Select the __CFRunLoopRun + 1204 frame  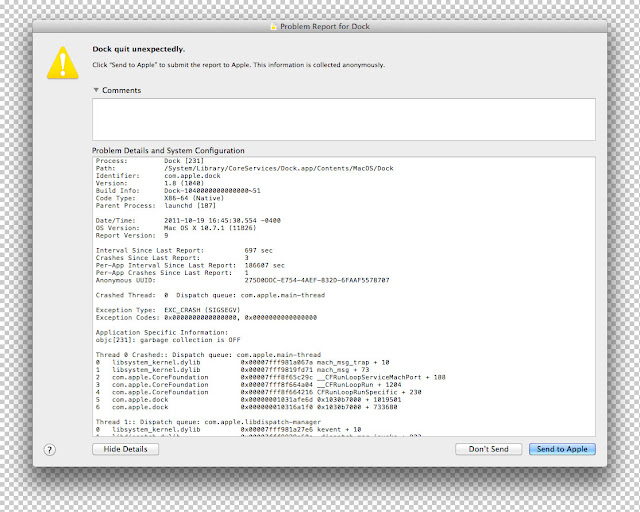point(249,385)
